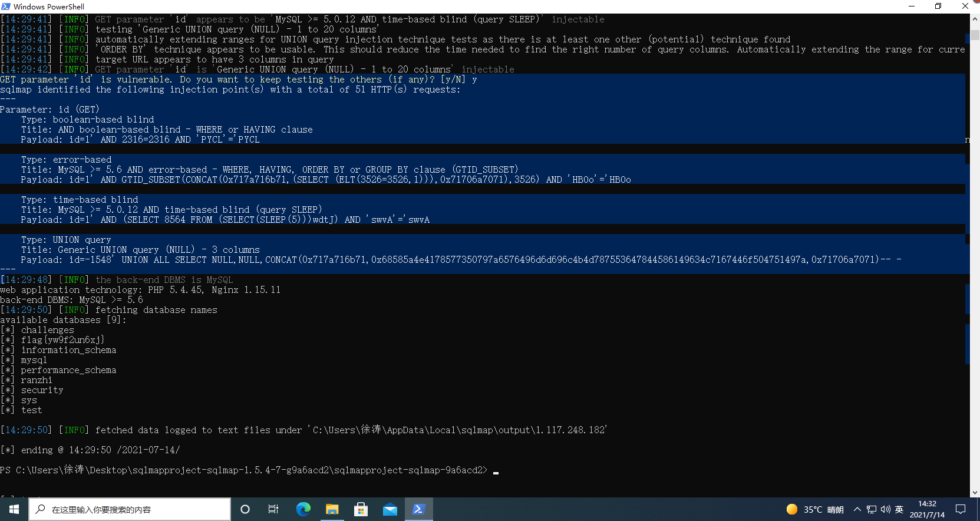
Task: Click the taskbar search box
Action: [130, 509]
